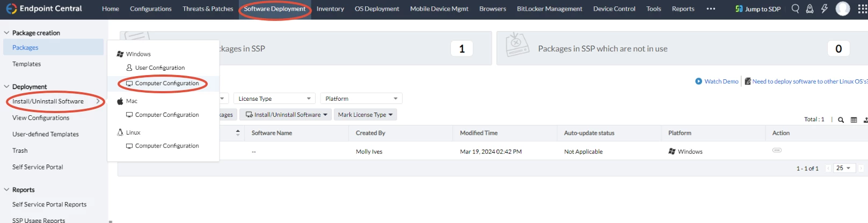Click the sort arrows beside Software Name column
Screen dimensions: 868x223
pos(238,133)
